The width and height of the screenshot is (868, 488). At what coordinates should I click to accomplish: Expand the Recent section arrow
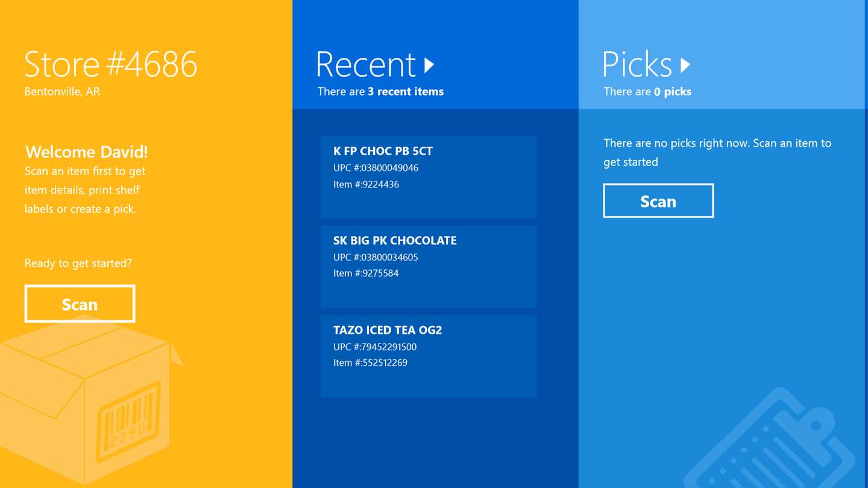point(429,65)
